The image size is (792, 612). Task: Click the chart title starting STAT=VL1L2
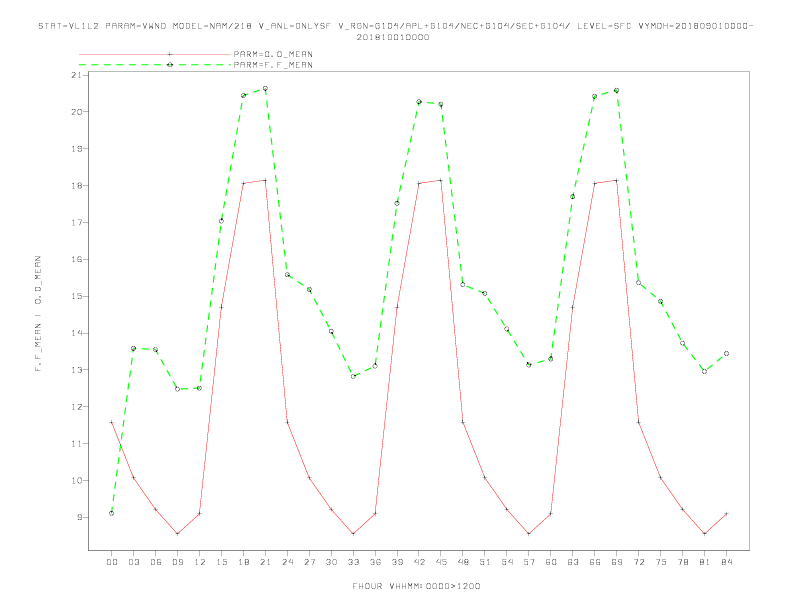coord(395,31)
